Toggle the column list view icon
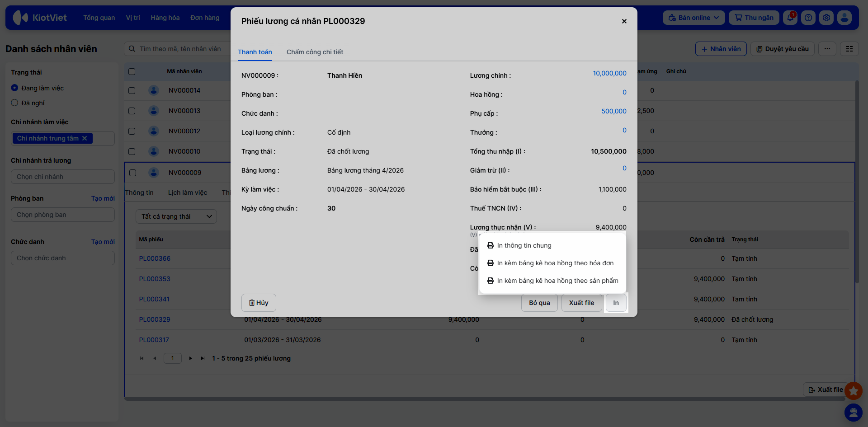This screenshot has height=427, width=868. (849, 49)
